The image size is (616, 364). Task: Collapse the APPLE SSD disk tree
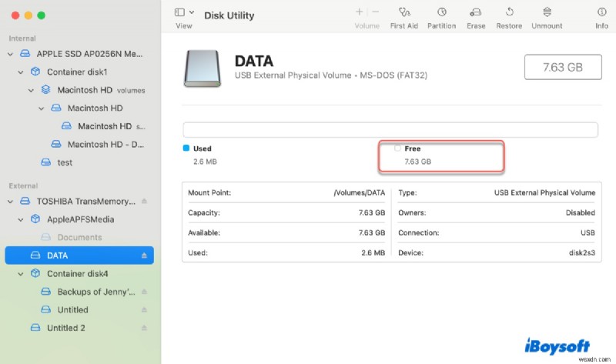pyautogui.click(x=10, y=54)
